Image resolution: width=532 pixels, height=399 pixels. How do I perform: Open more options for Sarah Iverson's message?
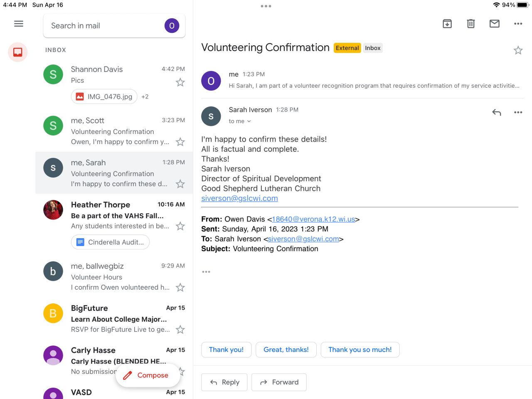click(x=518, y=112)
